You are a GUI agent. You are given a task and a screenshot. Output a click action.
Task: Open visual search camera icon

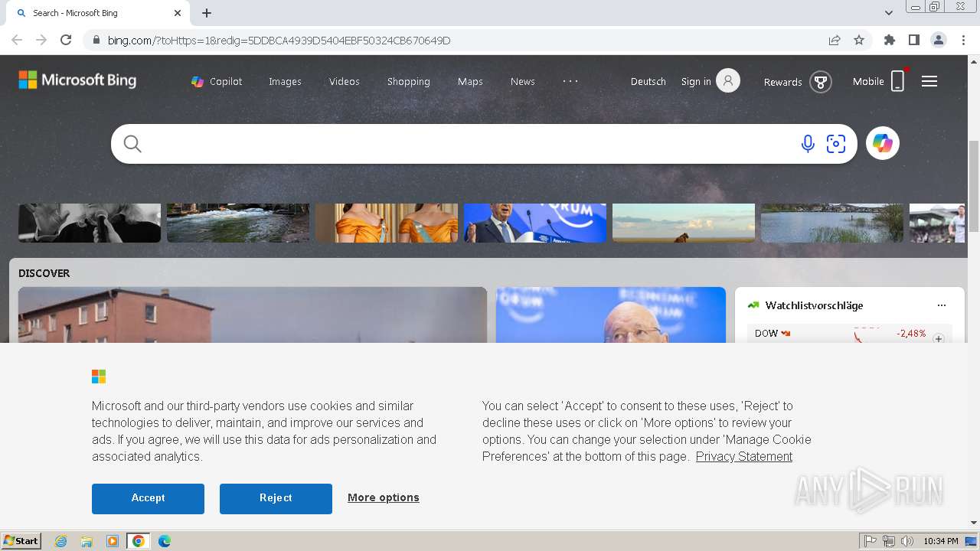tap(836, 144)
